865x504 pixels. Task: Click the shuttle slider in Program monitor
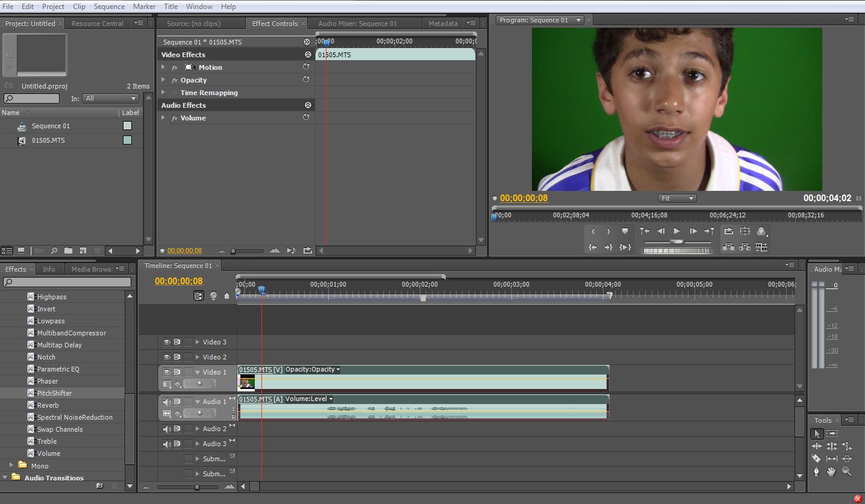tap(677, 243)
